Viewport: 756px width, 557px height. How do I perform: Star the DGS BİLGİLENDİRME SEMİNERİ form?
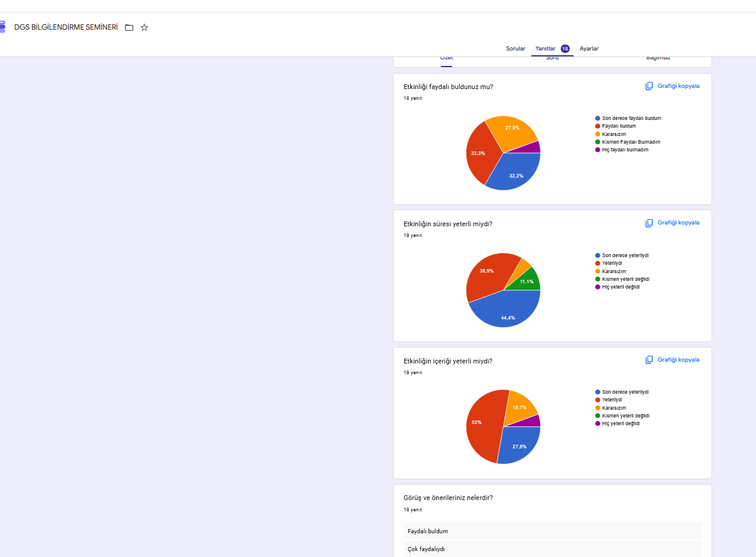click(144, 27)
